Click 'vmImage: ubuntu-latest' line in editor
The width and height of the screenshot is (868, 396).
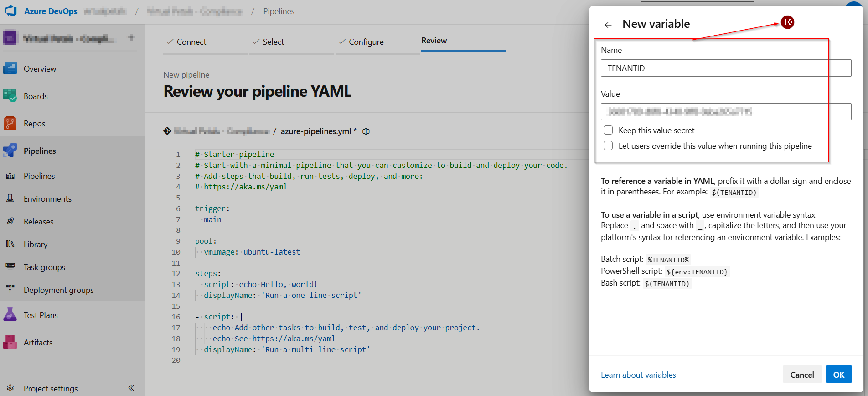(x=252, y=252)
